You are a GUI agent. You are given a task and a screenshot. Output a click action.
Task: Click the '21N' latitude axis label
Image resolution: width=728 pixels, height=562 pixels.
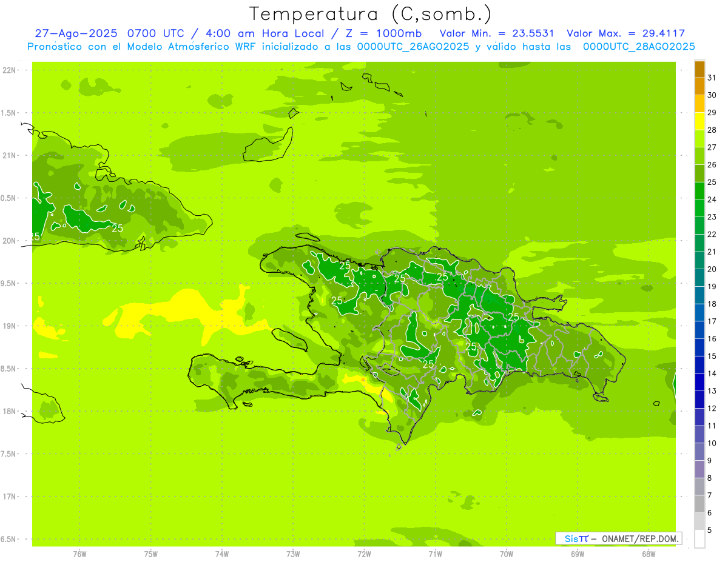click(x=10, y=156)
